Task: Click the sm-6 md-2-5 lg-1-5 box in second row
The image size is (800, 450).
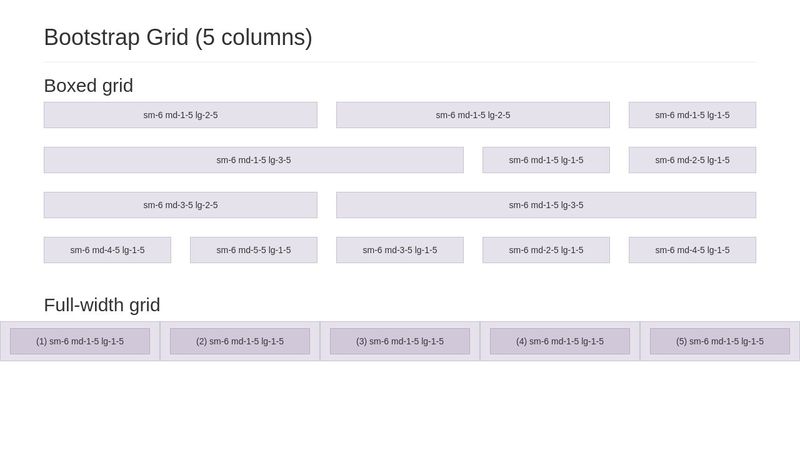Action: (x=692, y=160)
